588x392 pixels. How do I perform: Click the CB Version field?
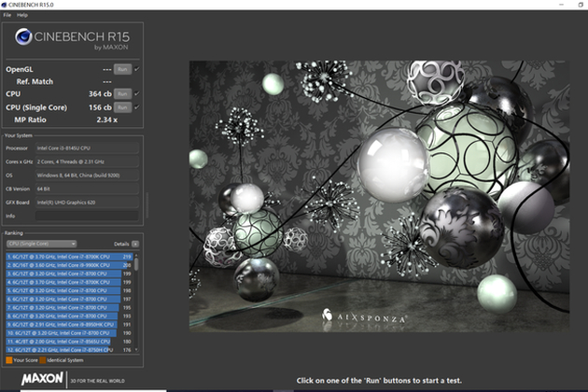point(87,189)
